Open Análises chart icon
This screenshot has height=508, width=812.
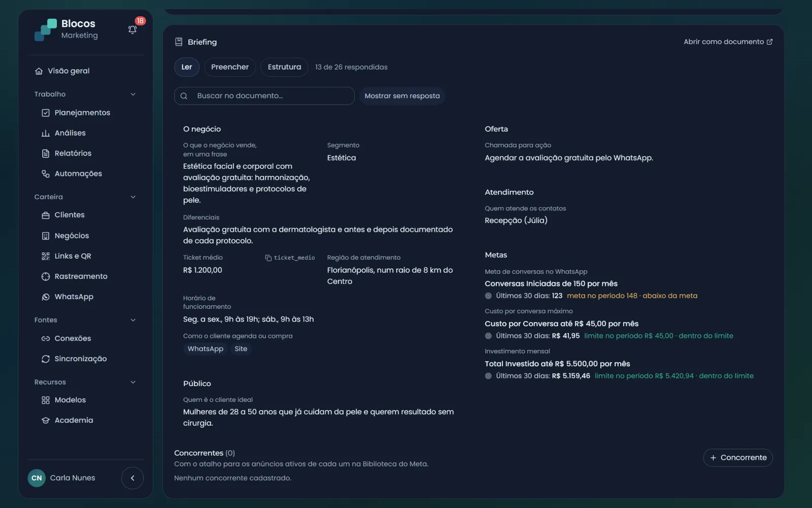[46, 133]
